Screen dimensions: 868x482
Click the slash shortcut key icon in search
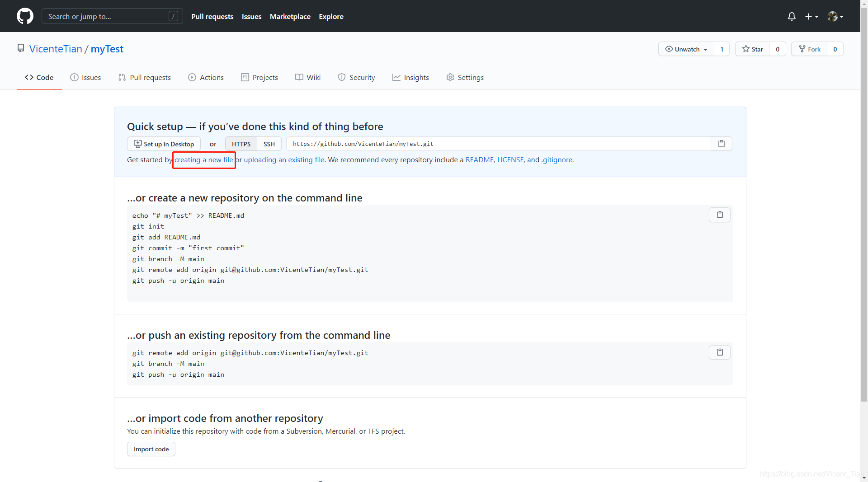click(x=173, y=16)
